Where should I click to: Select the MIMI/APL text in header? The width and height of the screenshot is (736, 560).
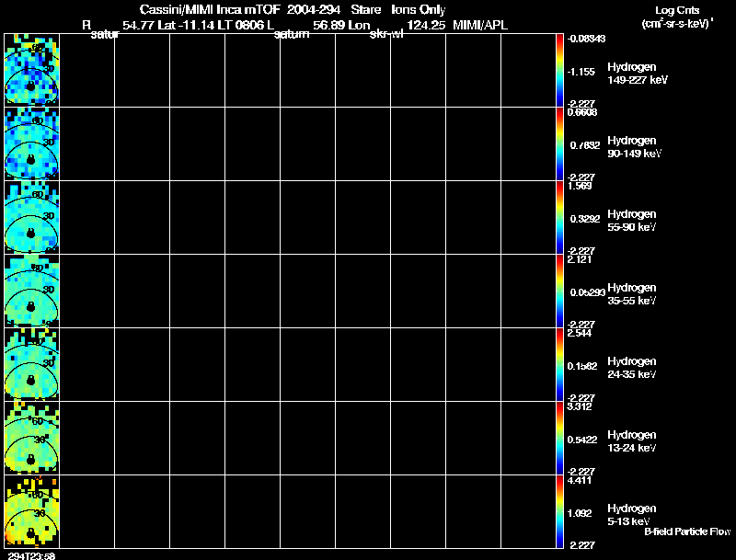[479, 26]
